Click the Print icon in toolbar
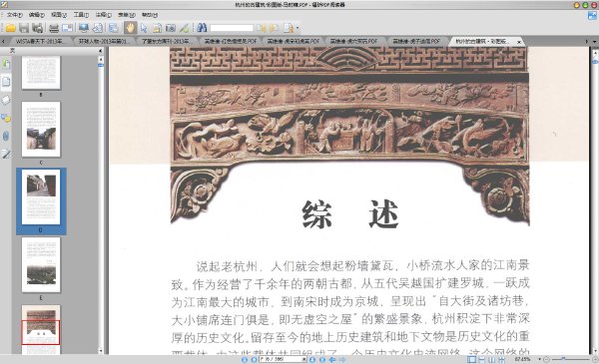This screenshot has height=364, width=599. click(x=54, y=28)
